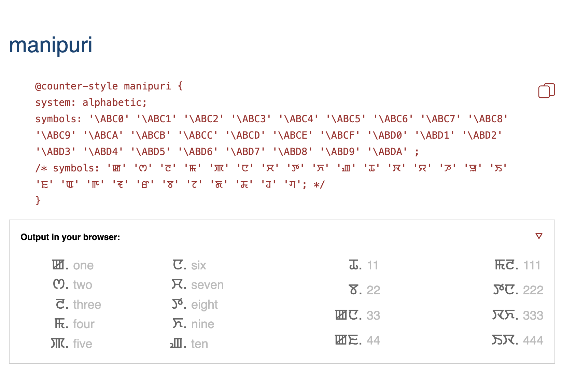The image size is (562, 392).
Task: Click the list item labeled '33'
Action: (373, 316)
